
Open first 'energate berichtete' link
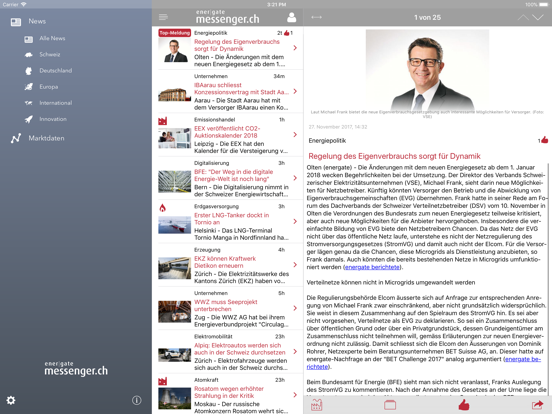372,267
